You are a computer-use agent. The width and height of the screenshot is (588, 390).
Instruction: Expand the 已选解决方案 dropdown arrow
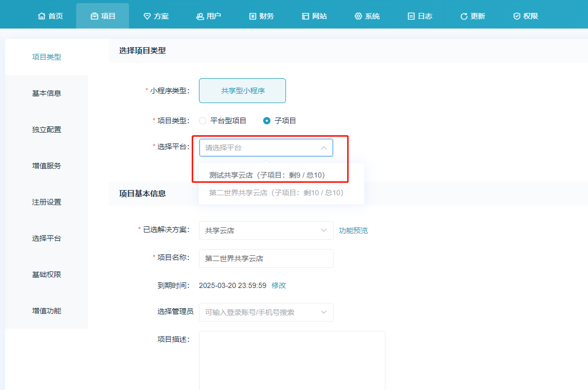tap(324, 230)
